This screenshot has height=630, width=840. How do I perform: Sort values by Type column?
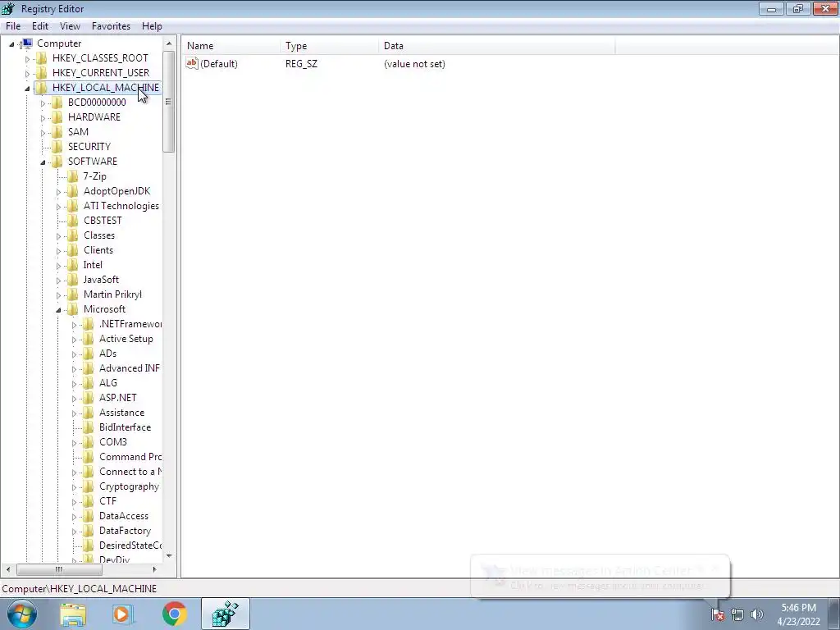(x=329, y=46)
